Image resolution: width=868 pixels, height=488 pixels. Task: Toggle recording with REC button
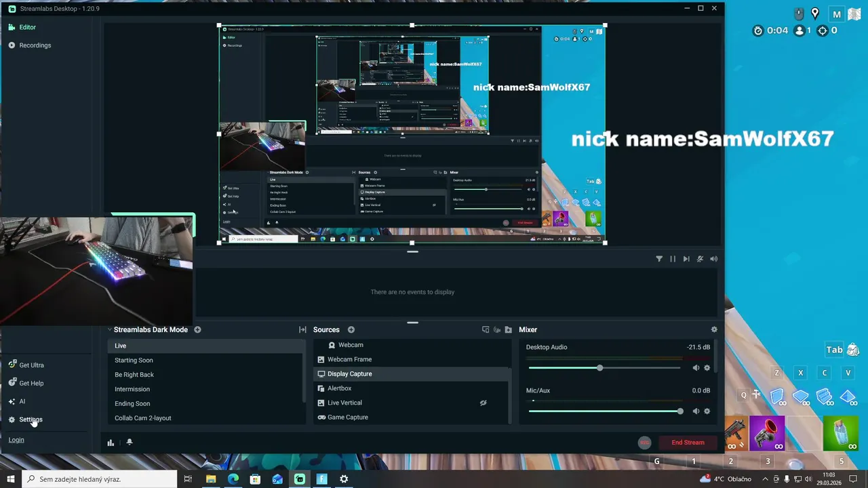[x=645, y=443]
